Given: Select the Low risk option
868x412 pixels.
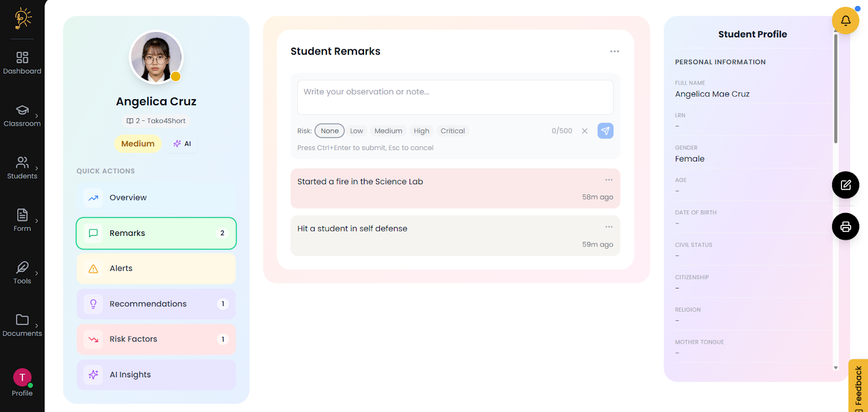Looking at the screenshot, I should [356, 131].
